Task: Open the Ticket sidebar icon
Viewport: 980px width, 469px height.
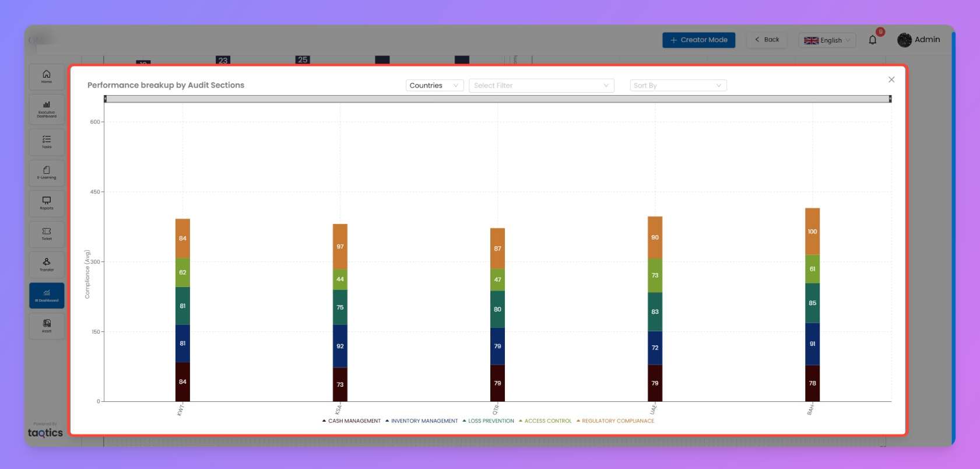Action: tap(47, 234)
